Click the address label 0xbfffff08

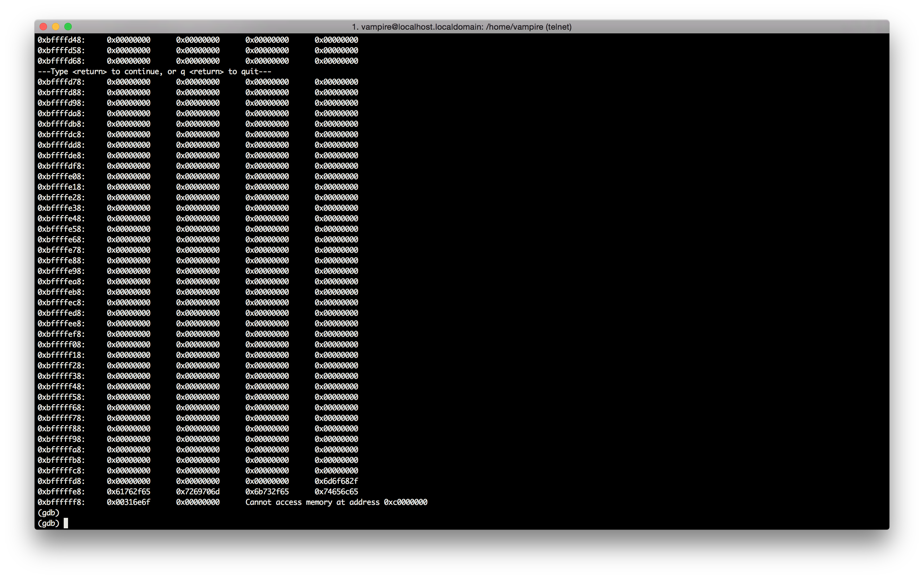point(61,344)
